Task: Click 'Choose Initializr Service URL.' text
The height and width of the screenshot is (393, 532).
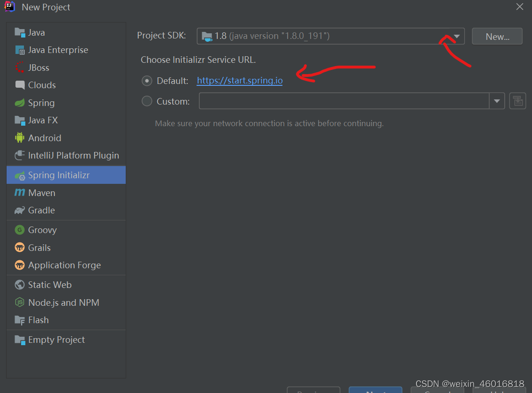Action: click(198, 60)
